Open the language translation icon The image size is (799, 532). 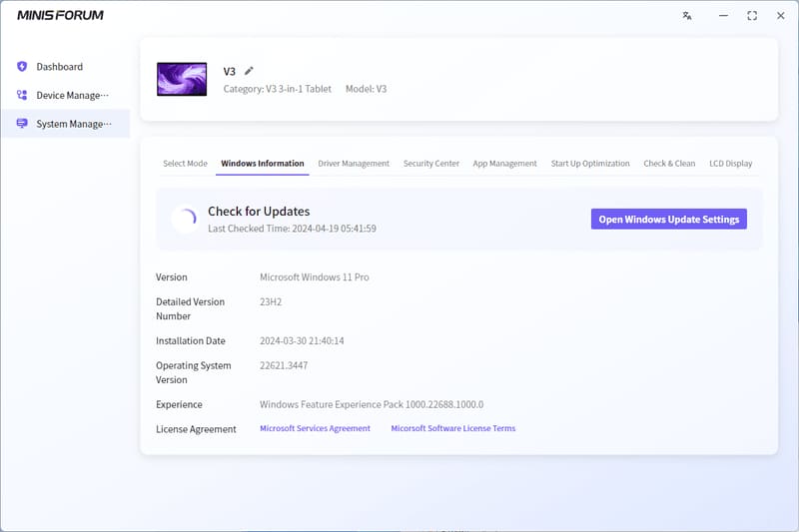tap(687, 16)
